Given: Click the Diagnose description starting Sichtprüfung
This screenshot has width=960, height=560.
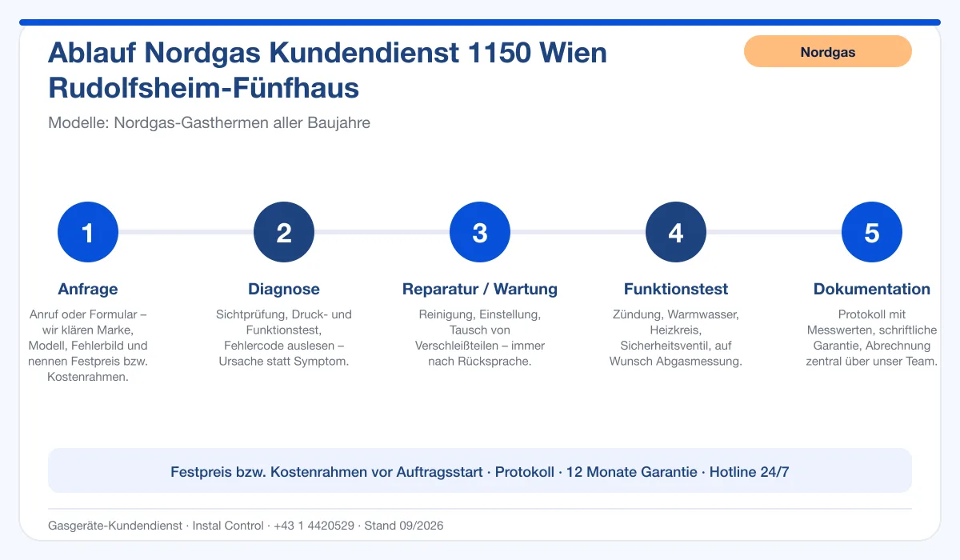Looking at the screenshot, I should click(x=284, y=338).
